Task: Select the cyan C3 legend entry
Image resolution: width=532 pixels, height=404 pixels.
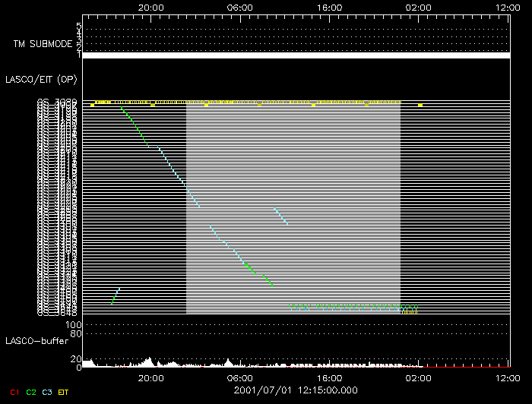Action: pos(47,393)
